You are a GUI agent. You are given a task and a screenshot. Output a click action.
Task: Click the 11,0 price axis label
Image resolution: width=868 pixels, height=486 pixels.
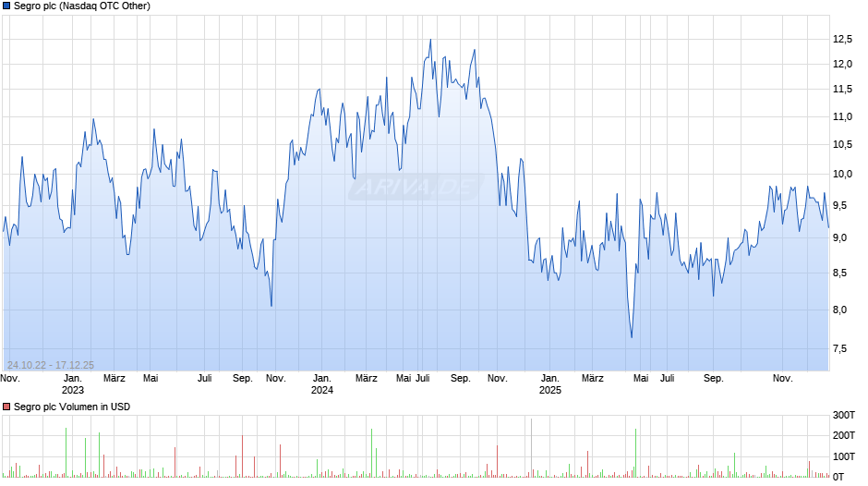pos(842,116)
